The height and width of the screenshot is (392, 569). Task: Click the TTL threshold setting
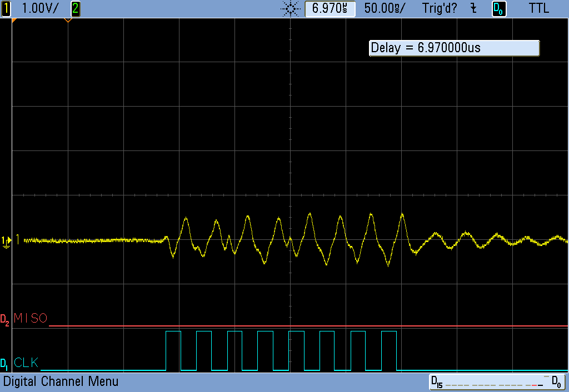pyautogui.click(x=538, y=8)
